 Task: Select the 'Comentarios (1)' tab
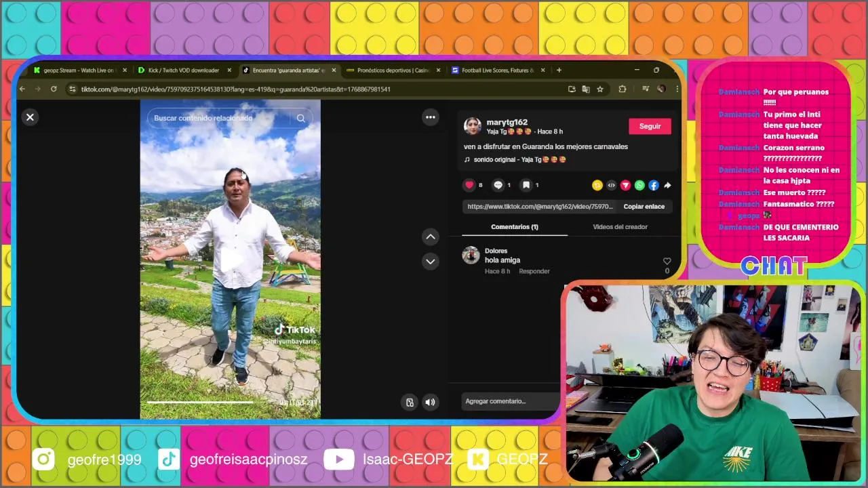(515, 227)
